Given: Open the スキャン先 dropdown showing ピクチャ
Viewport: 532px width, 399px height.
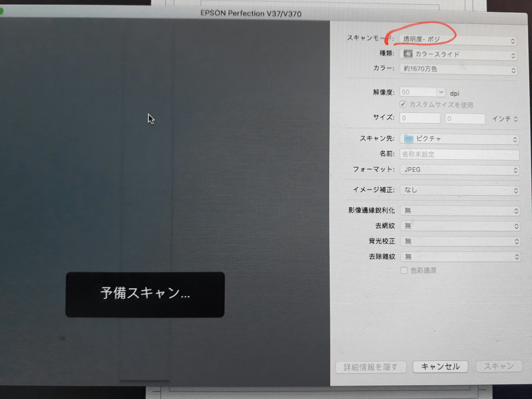Looking at the screenshot, I should [x=459, y=139].
